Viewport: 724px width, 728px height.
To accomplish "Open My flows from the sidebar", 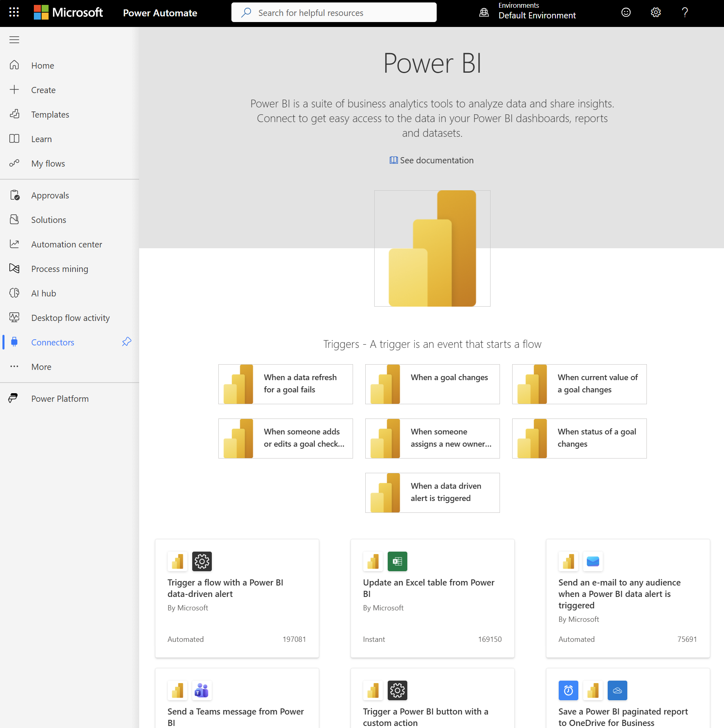I will tap(48, 163).
